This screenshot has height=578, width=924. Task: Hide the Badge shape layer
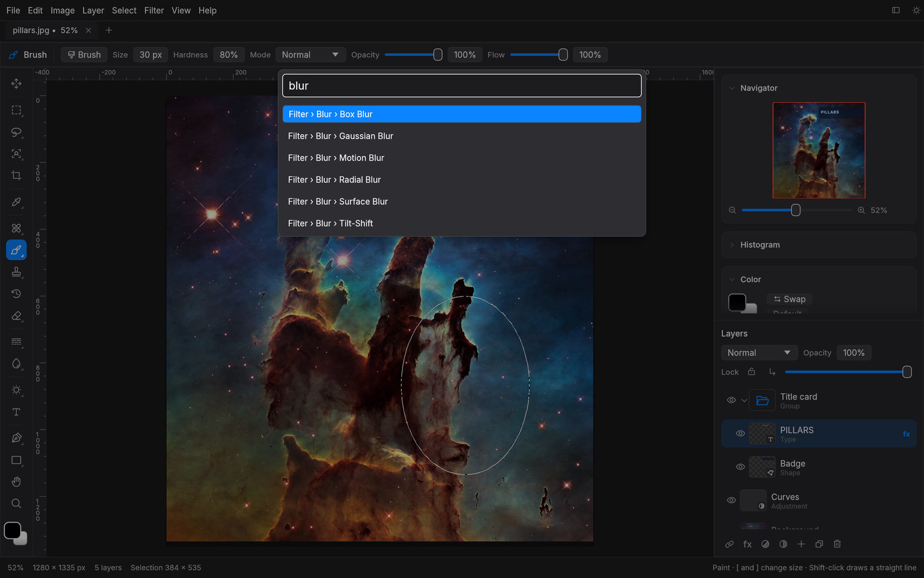[740, 467]
